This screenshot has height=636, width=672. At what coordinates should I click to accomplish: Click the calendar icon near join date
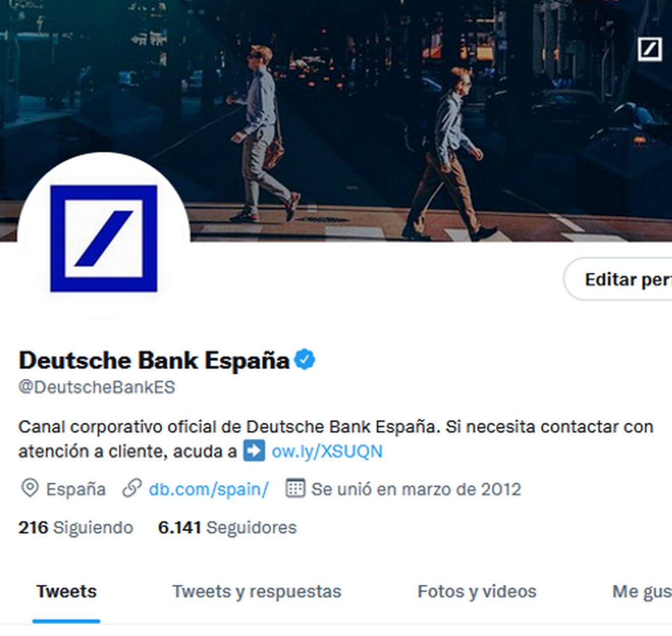click(x=295, y=489)
